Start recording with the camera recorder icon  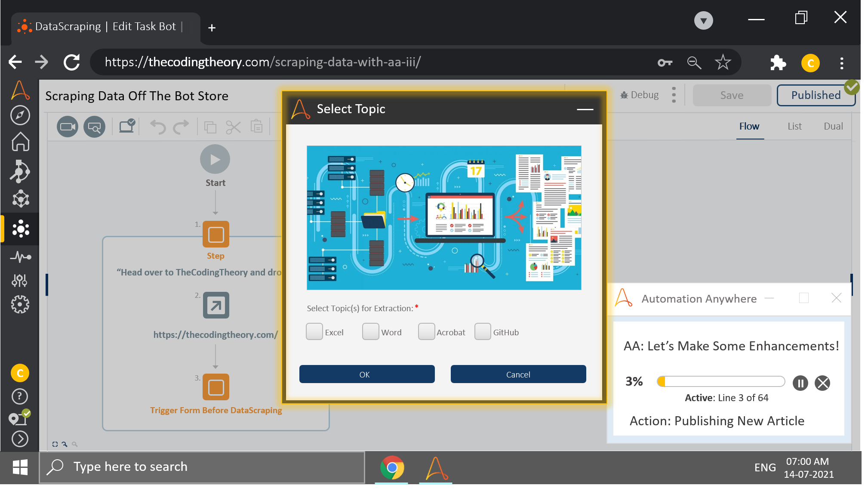(x=68, y=127)
